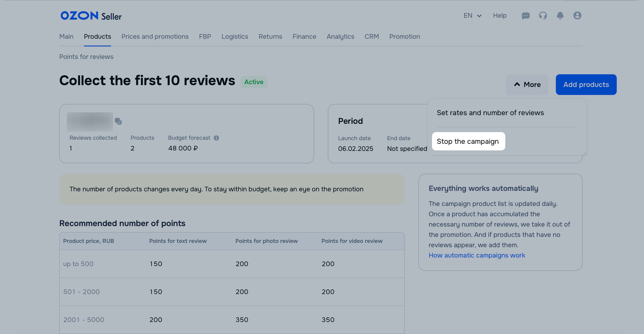The image size is (644, 334).
Task: Go to the Promotion tab
Action: (x=404, y=37)
